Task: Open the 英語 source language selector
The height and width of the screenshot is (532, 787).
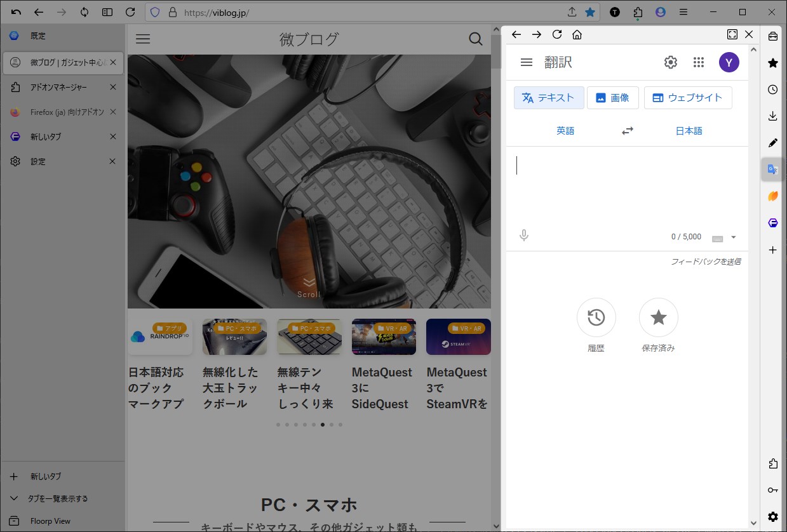Action: [565, 130]
